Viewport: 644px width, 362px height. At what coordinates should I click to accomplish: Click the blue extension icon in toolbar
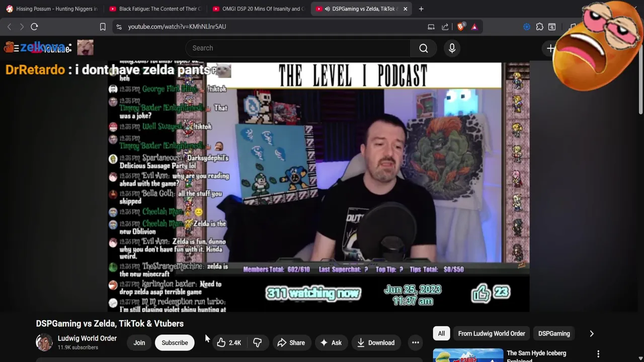coord(527,27)
